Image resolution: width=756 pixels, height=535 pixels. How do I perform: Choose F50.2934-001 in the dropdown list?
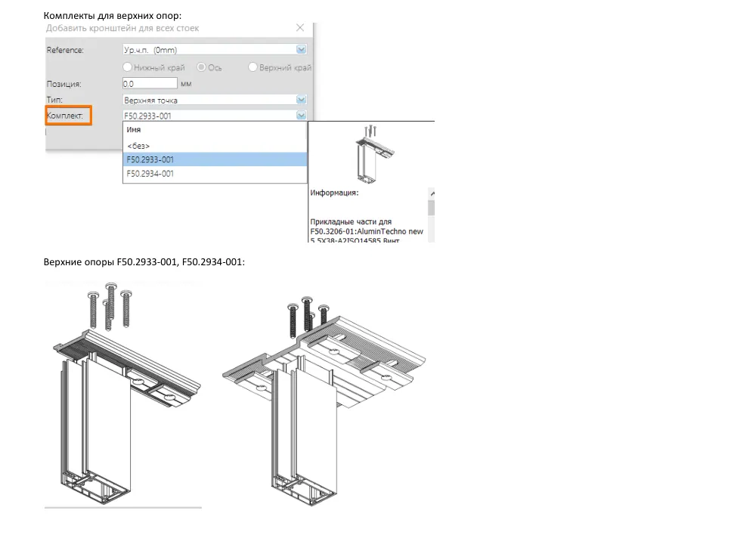tap(215, 174)
